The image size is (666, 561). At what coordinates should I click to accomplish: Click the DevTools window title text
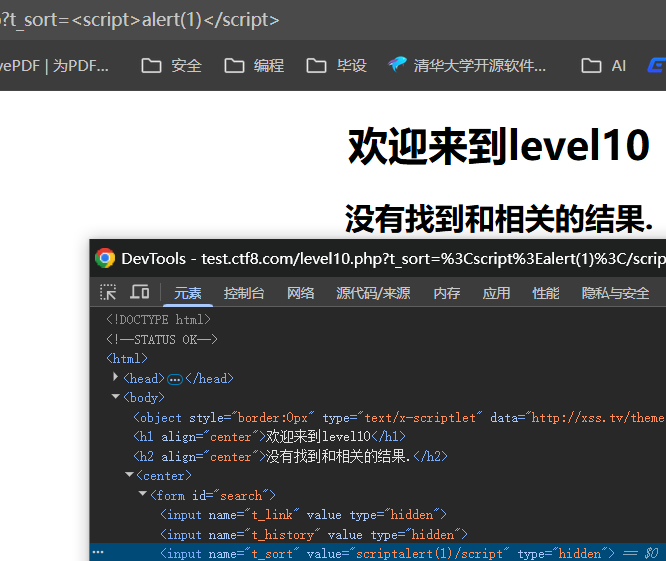(x=393, y=259)
